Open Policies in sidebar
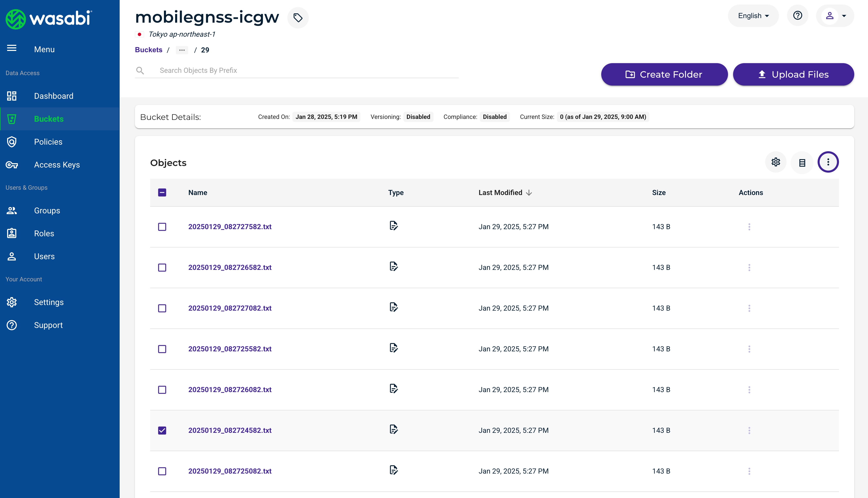This screenshot has width=868, height=498. pyautogui.click(x=60, y=142)
